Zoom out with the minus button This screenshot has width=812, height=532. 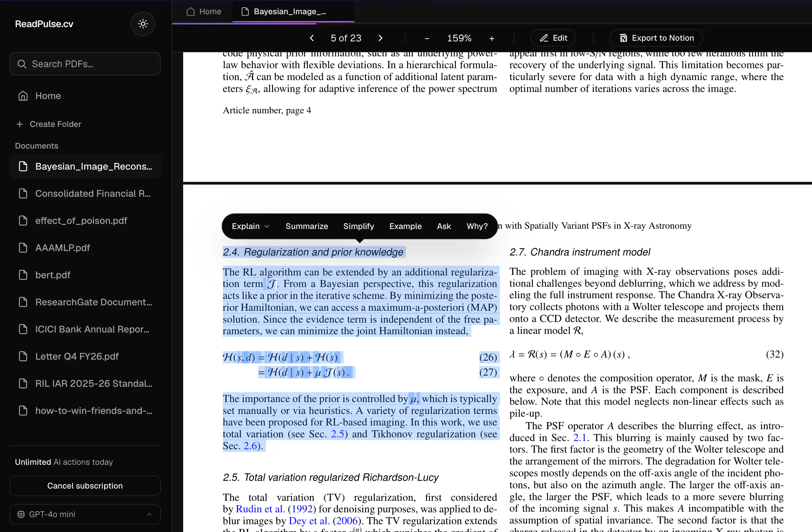[x=426, y=38]
